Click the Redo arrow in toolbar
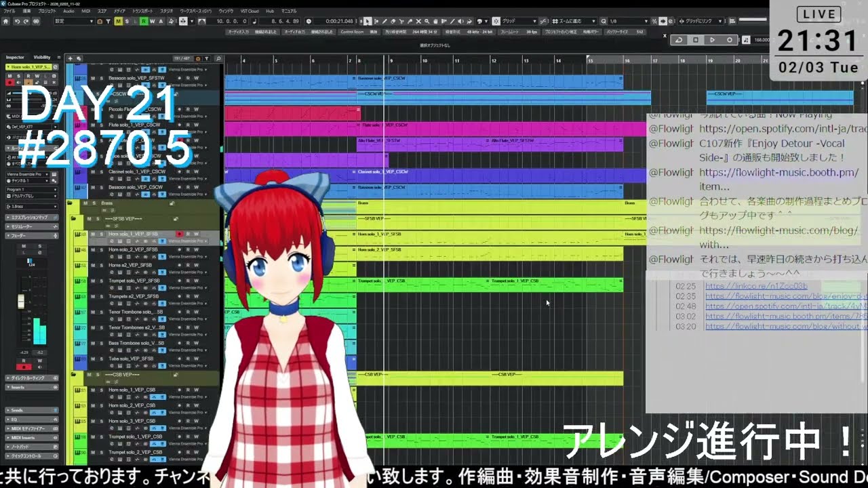The width and height of the screenshot is (868, 488). point(26,21)
